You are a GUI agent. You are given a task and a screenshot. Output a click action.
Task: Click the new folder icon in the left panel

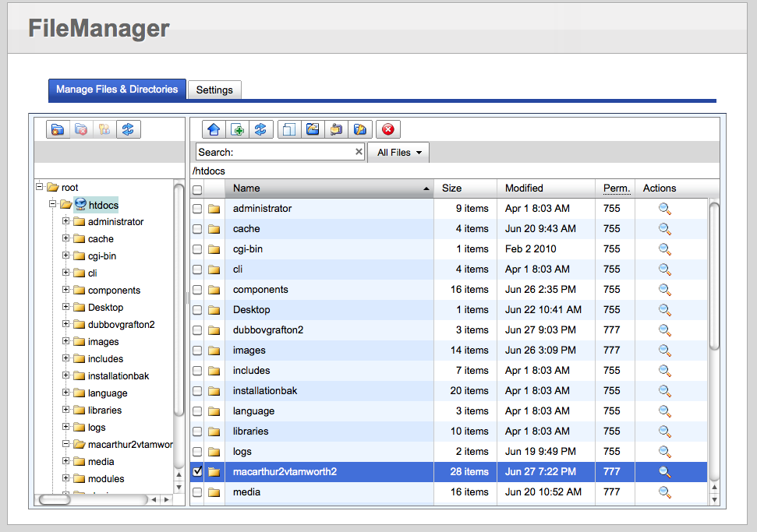pyautogui.click(x=57, y=129)
